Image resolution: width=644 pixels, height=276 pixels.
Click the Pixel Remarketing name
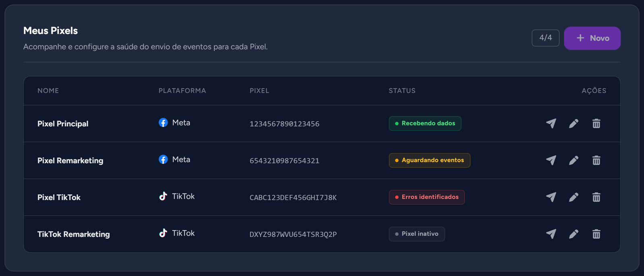tap(70, 161)
